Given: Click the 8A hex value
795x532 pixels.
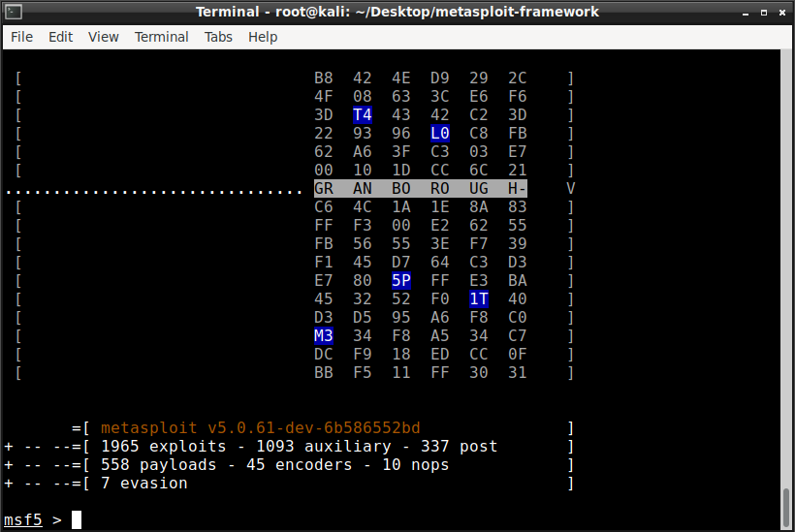Looking at the screenshot, I should (479, 206).
